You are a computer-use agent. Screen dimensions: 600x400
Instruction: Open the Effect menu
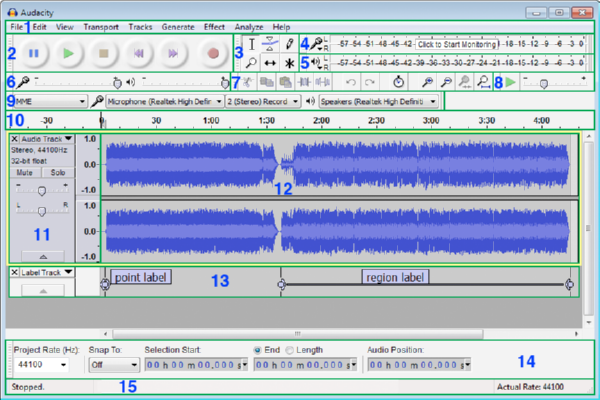point(214,27)
